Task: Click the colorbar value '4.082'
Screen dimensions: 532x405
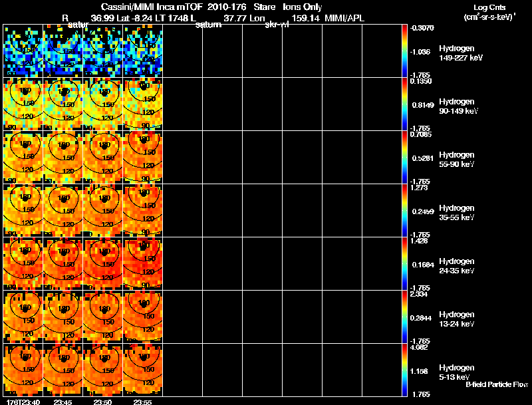Action: pyautogui.click(x=420, y=347)
